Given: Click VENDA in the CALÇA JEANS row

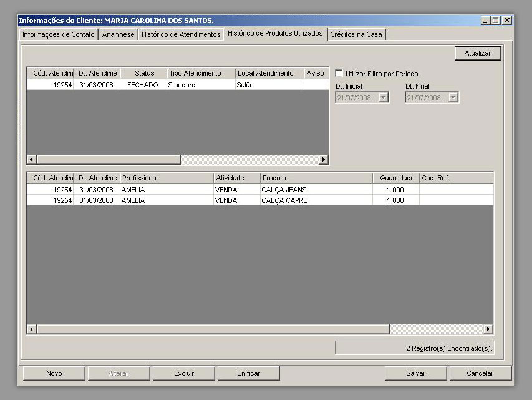Looking at the screenshot, I should [x=237, y=190].
